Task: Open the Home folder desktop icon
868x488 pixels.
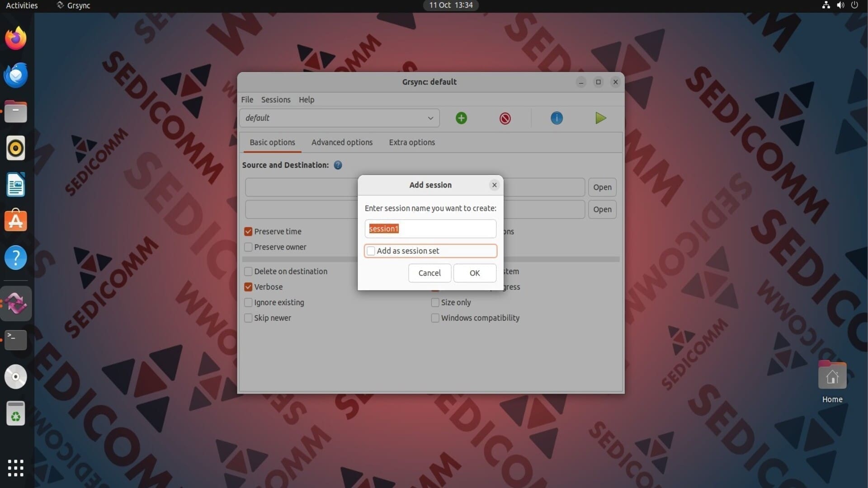Action: tap(832, 376)
